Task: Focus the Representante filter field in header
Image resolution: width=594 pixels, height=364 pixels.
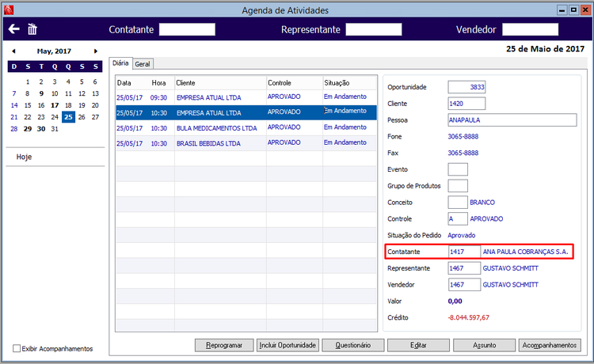Action: point(374,29)
